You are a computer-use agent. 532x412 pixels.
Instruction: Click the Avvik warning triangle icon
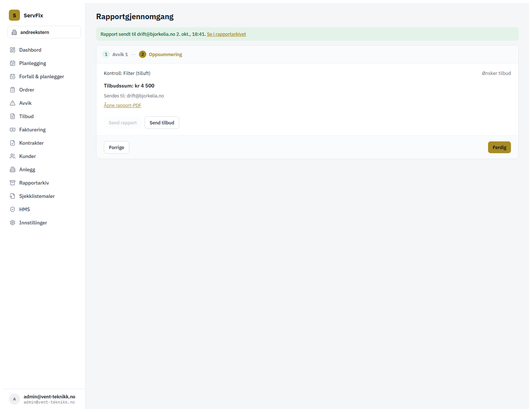pyautogui.click(x=13, y=103)
